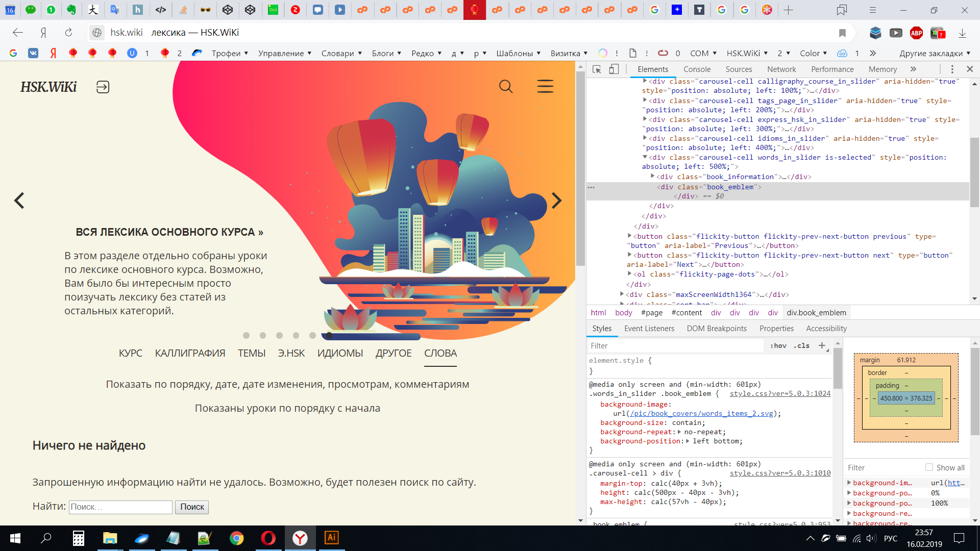980x551 pixels.
Task: Open the Accessibility pane tab
Action: pos(826,329)
